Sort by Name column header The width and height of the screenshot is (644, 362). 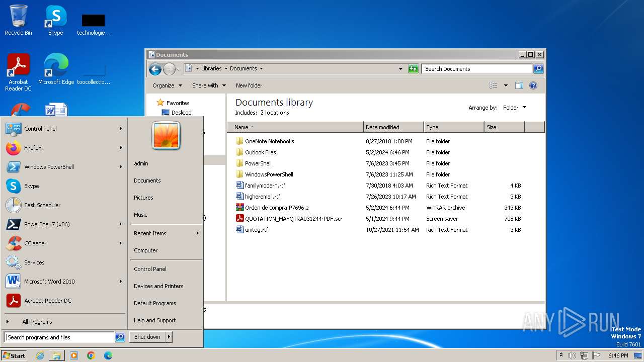(x=295, y=127)
